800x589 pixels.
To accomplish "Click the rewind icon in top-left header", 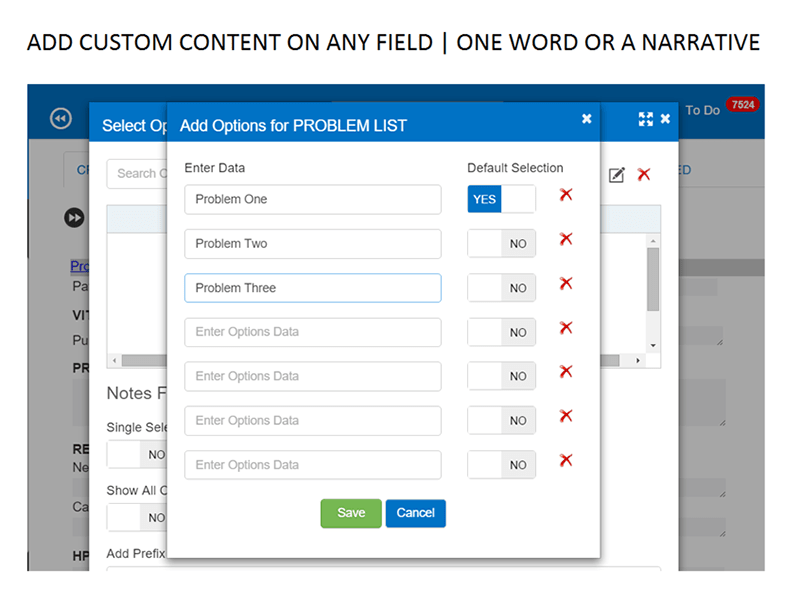I will tap(60, 119).
